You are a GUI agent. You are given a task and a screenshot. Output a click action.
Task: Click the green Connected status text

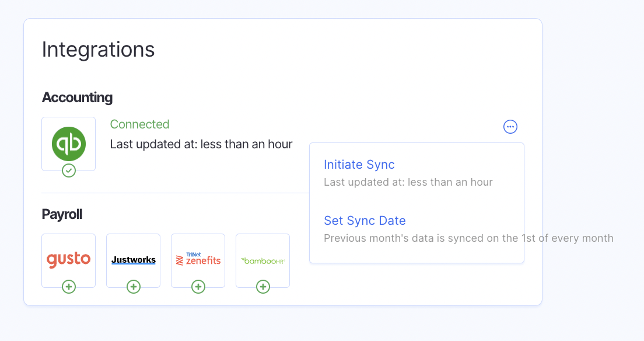[139, 124]
